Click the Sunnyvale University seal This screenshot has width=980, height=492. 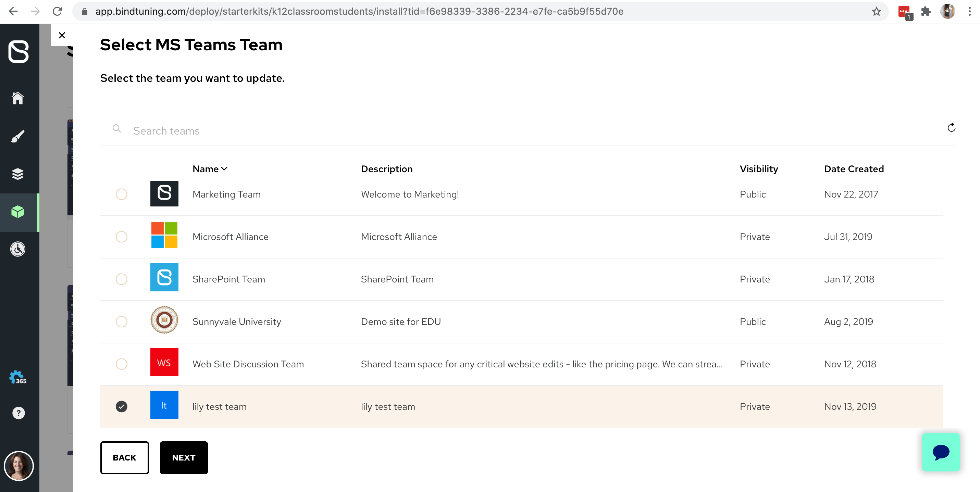[x=164, y=320]
